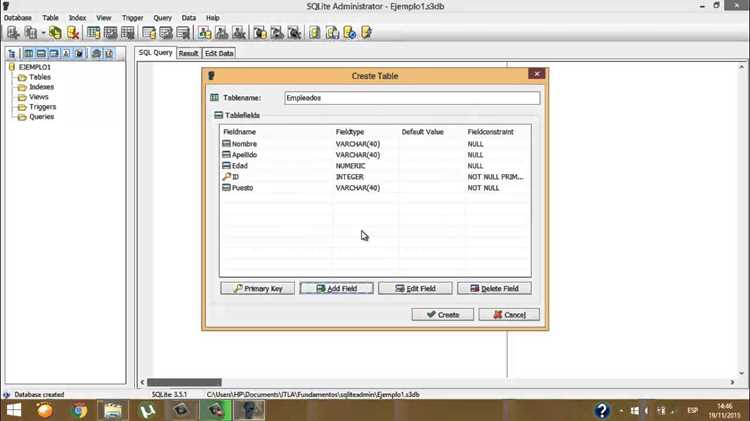Select the Triggers folder in tree

43,107
